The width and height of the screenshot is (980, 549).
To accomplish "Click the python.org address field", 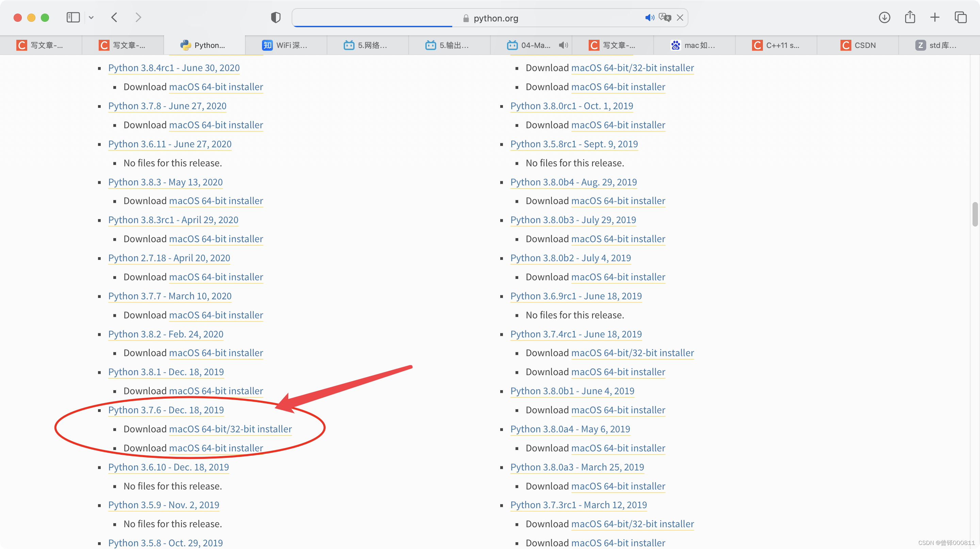I will pyautogui.click(x=490, y=18).
